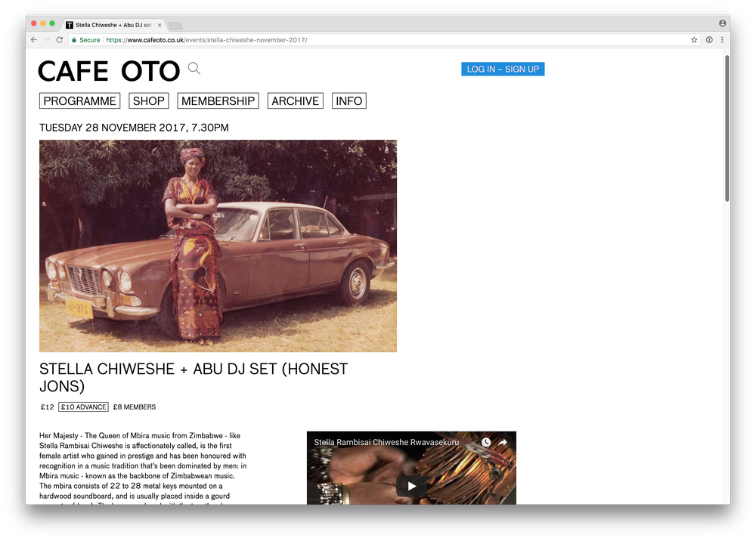Select the Stella Chiweshe + Abu DJ set tab

[x=113, y=25]
